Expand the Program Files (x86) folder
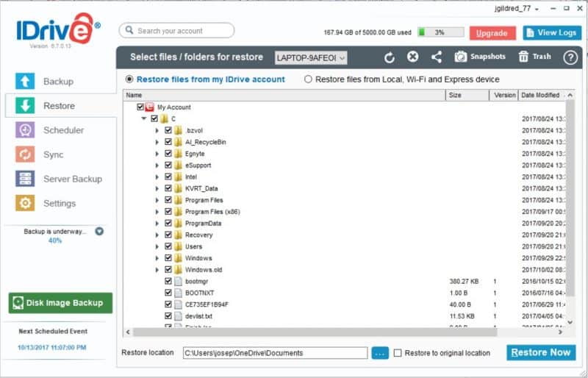This screenshot has width=588, height=378. 157,212
